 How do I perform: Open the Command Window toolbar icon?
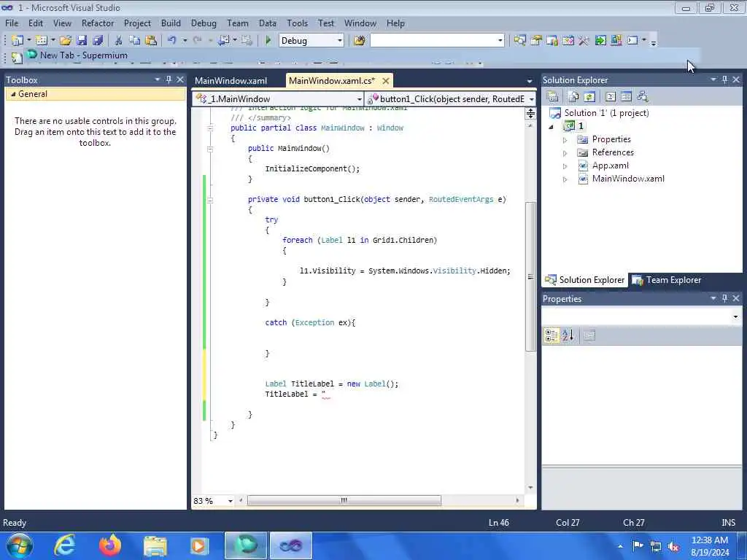pyautogui.click(x=632, y=41)
